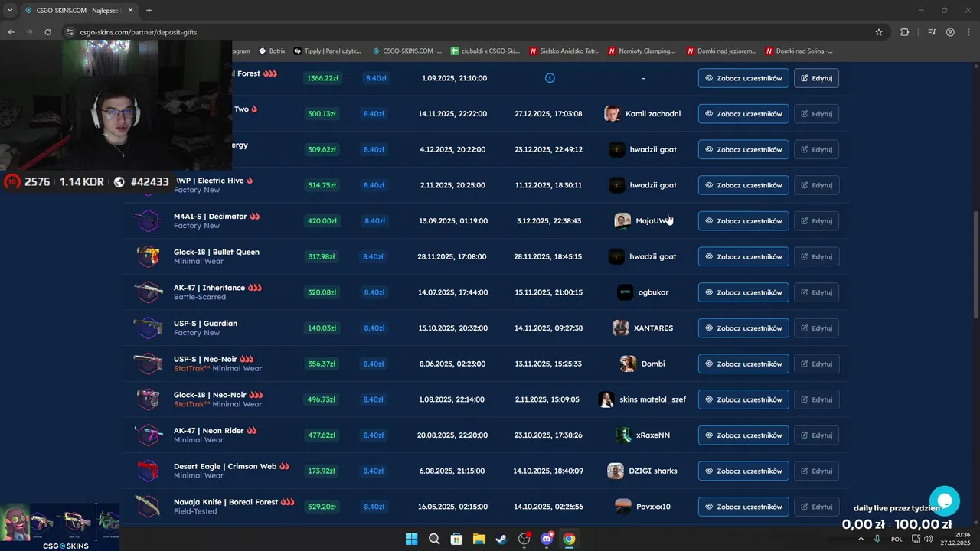
Task: Click the 8.40zł badge in Glock-18 Bullet Queen row
Action: (374, 256)
